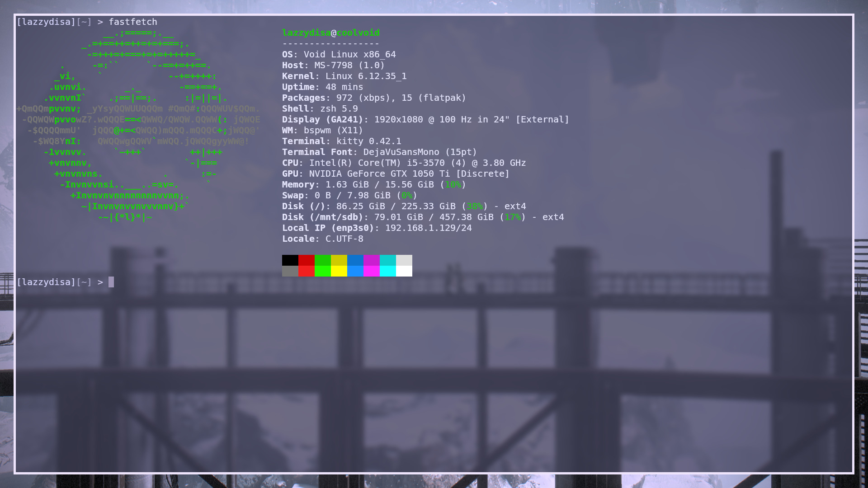This screenshot has height=488, width=868.
Task: Click the Local IP address text
Action: 428,228
